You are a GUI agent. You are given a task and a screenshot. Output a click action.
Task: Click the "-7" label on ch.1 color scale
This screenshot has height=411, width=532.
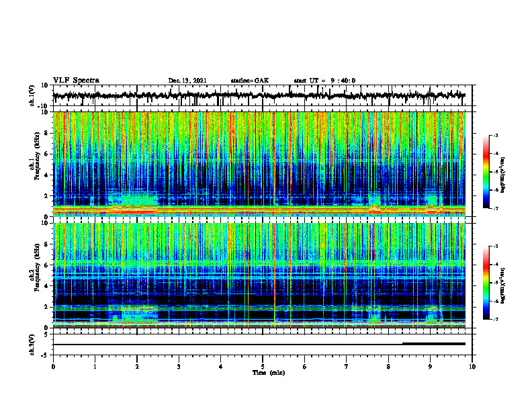pyautogui.click(x=495, y=208)
